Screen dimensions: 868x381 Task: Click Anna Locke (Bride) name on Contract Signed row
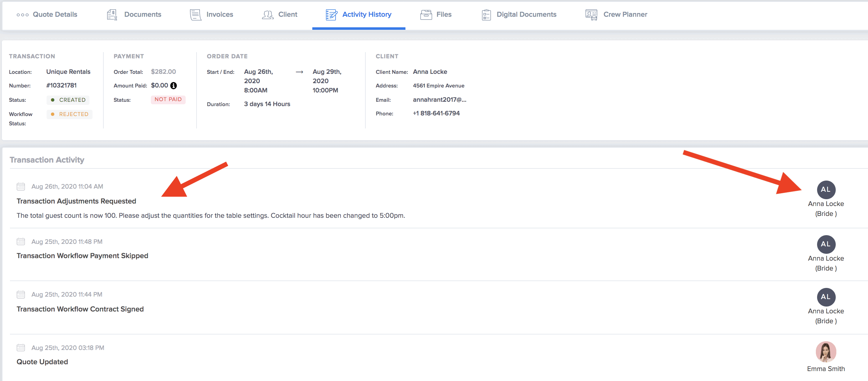[826, 316]
